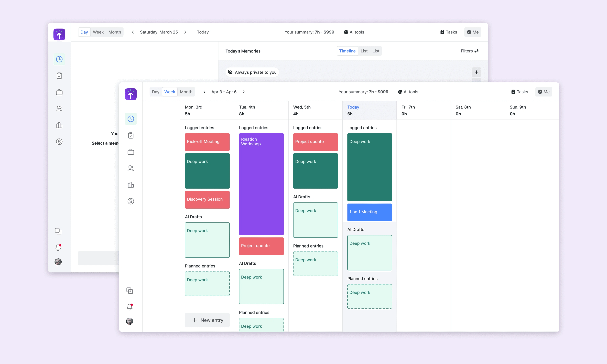Open the bar chart reports icon in front sidebar
This screenshot has height=364, width=607.
coord(131,185)
